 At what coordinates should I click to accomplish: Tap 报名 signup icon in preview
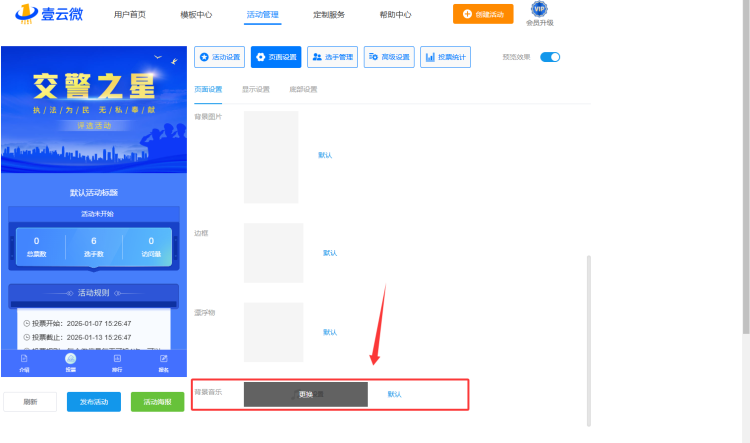click(x=163, y=361)
